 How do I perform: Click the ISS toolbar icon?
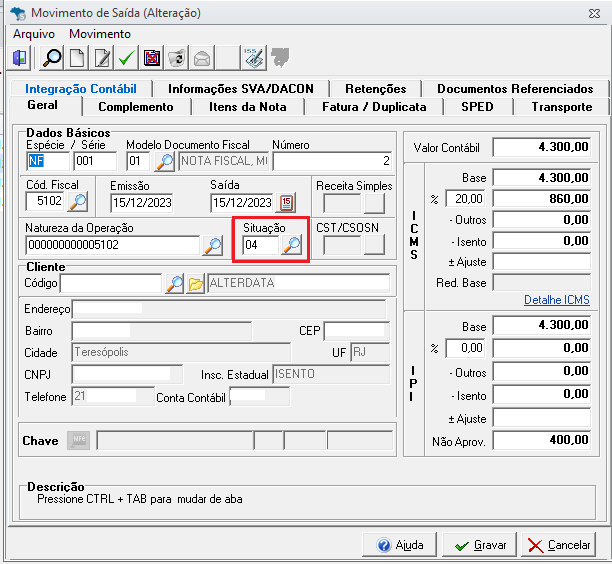(254, 58)
